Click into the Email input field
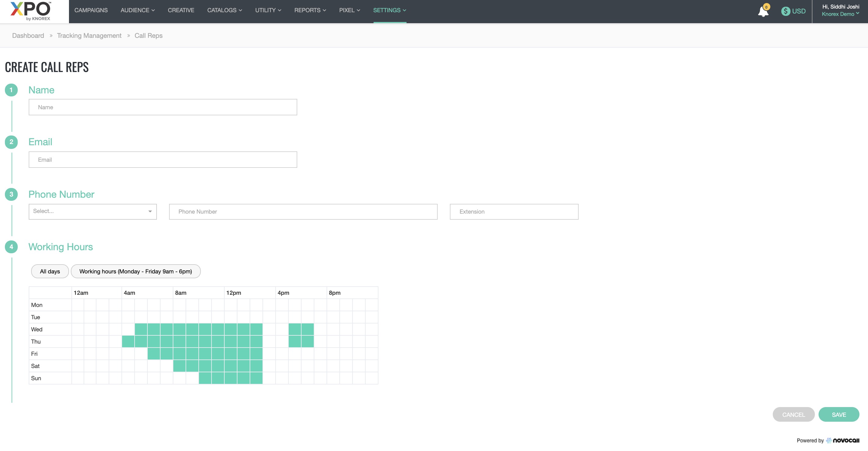 tap(163, 160)
